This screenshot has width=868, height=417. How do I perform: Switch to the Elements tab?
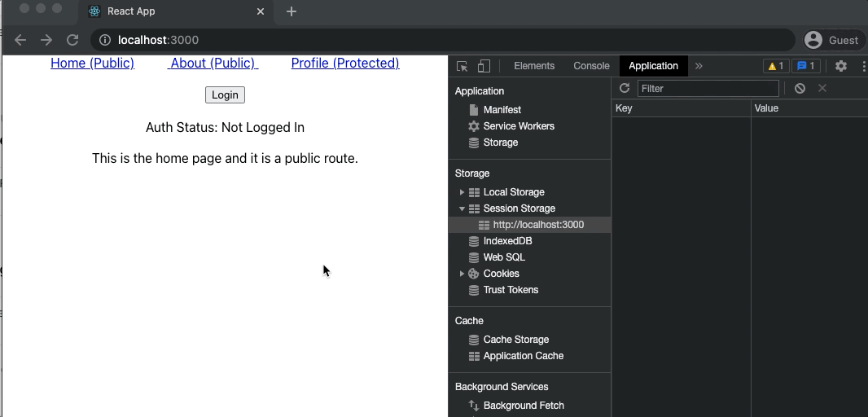click(x=534, y=66)
